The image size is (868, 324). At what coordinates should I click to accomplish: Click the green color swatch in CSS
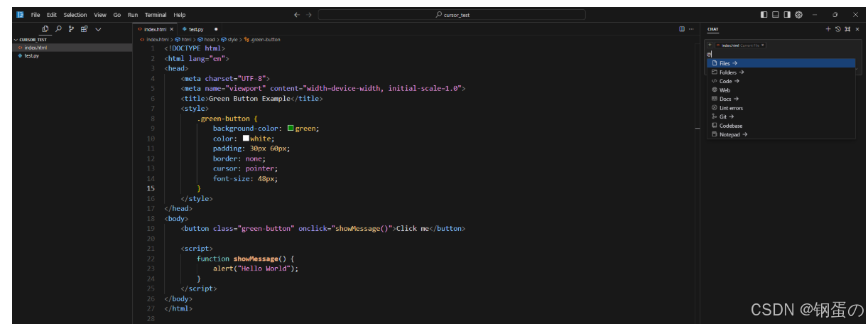pos(291,129)
